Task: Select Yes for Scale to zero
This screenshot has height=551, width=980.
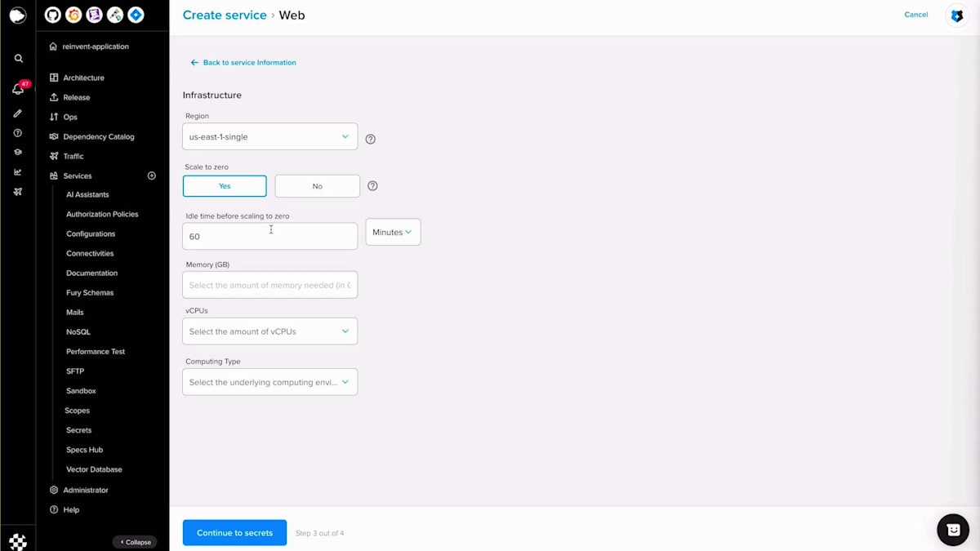Action: point(225,186)
